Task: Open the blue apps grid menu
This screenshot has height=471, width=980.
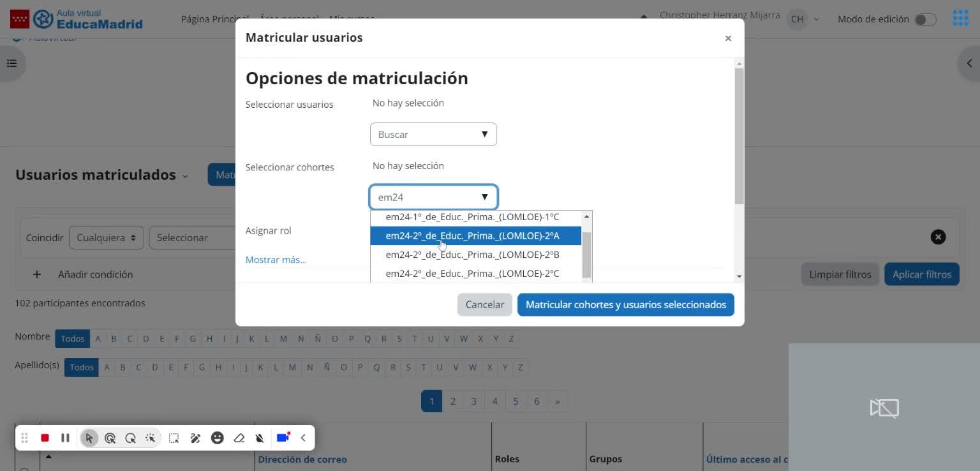Action: [961, 18]
